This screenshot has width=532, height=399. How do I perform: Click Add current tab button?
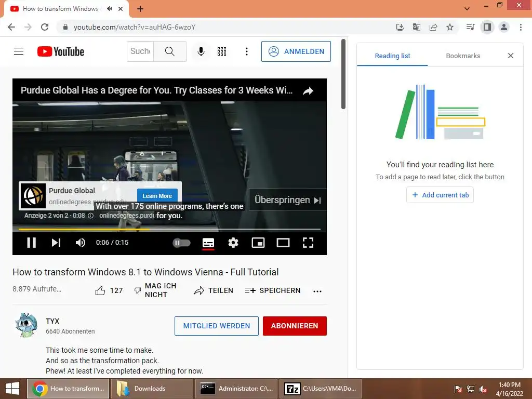(x=440, y=195)
